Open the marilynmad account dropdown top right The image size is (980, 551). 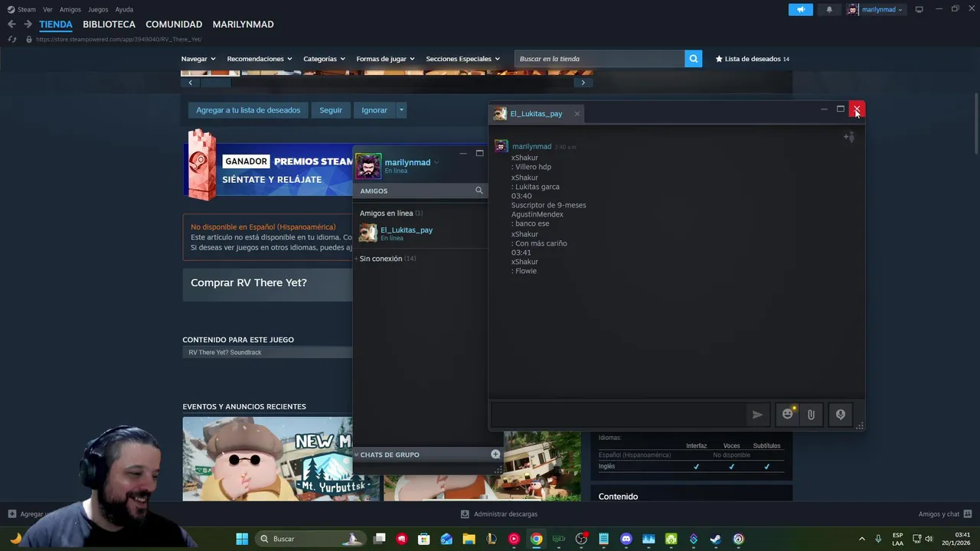coord(875,10)
